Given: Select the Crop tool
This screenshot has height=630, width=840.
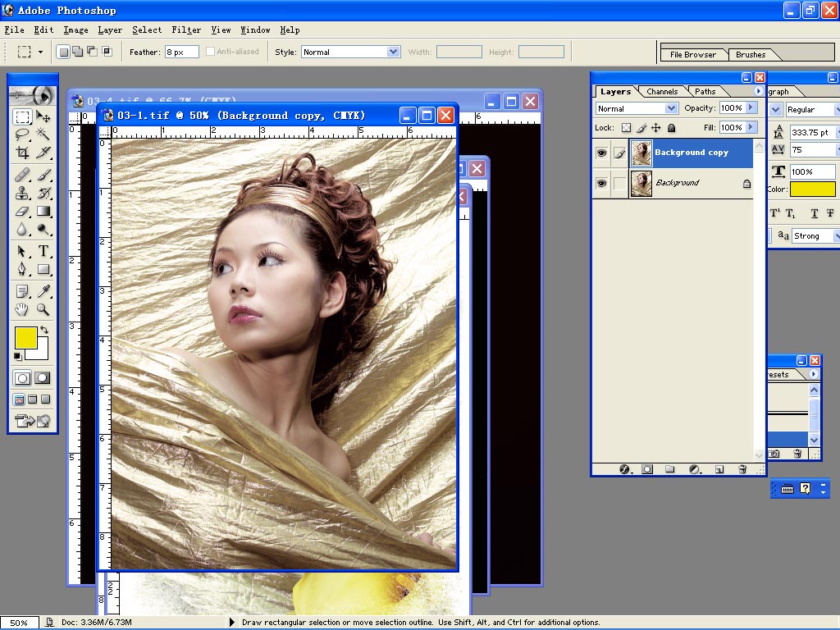Looking at the screenshot, I should pos(22,153).
